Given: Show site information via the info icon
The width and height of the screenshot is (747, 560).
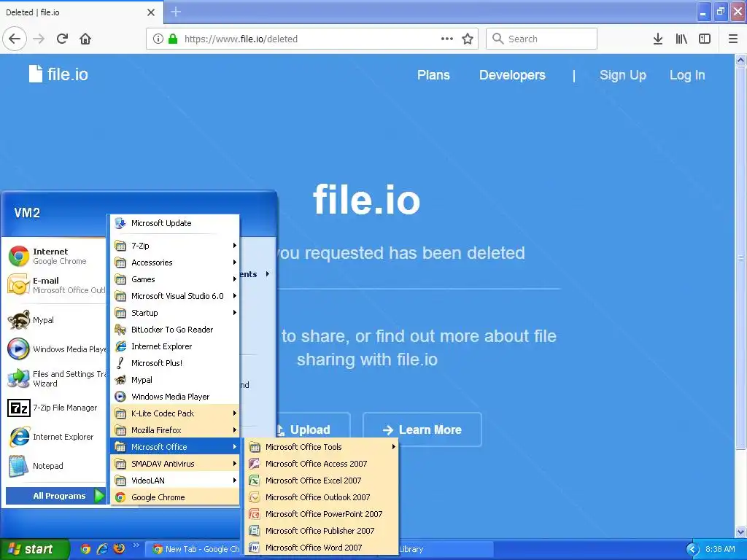Looking at the screenshot, I should [158, 39].
